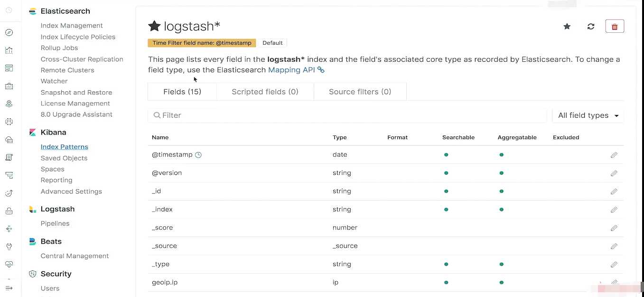The image size is (644, 297).
Task: Click the Default badge
Action: pos(272,43)
